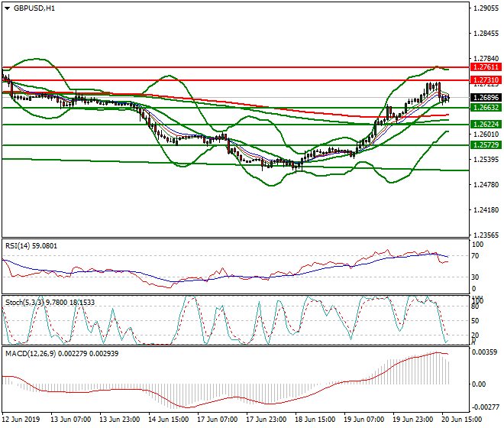Click the 19 Jun 23:00 time axis label
The image size is (504, 428).
412,420
